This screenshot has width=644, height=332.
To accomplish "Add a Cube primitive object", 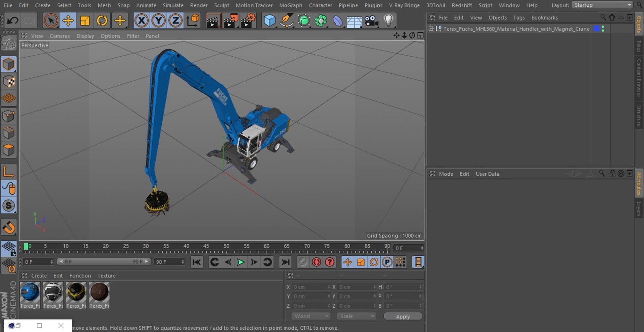I will point(270,21).
